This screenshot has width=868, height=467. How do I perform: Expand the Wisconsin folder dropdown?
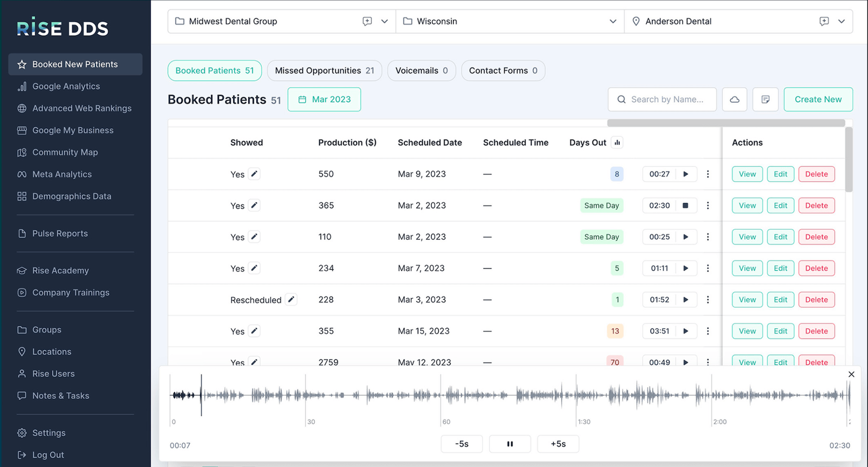click(x=613, y=21)
